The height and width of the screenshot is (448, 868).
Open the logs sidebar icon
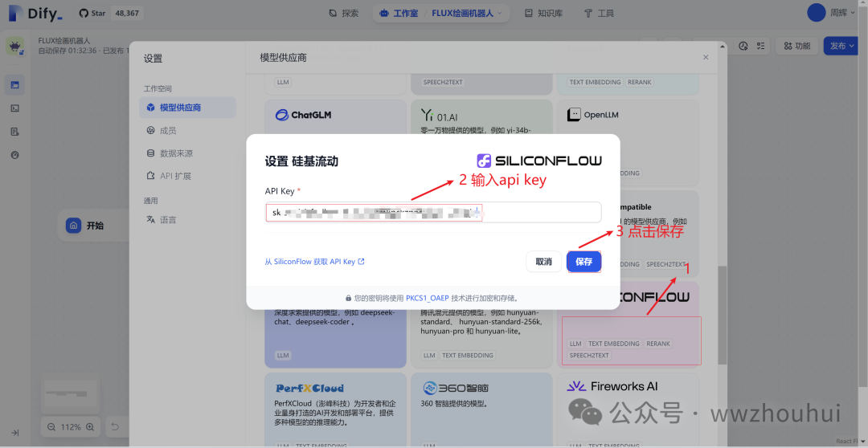click(x=15, y=132)
